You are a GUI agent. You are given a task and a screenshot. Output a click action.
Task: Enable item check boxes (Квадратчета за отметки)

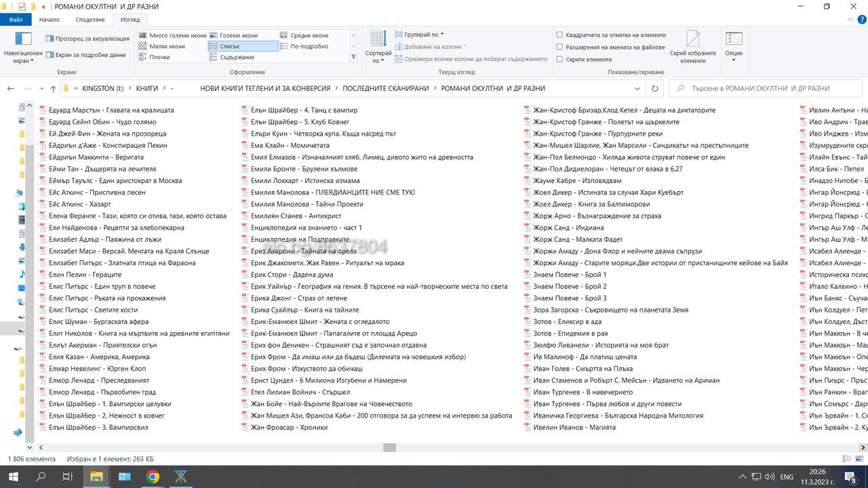559,35
